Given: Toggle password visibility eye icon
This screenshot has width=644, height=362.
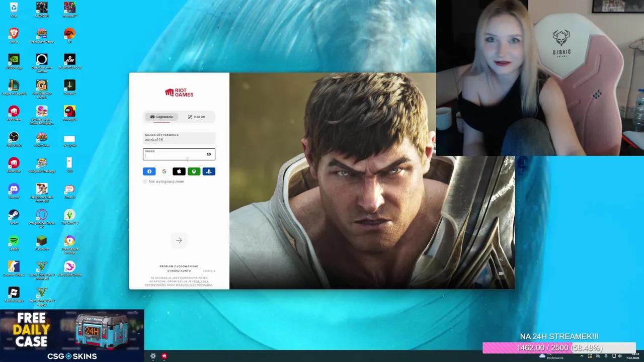Looking at the screenshot, I should pos(209,154).
